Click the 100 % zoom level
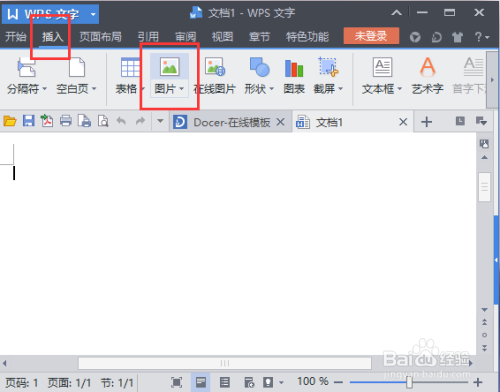500x392 pixels. [313, 381]
